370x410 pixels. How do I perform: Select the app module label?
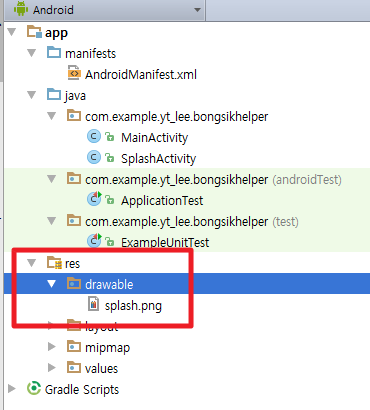[x=56, y=33]
